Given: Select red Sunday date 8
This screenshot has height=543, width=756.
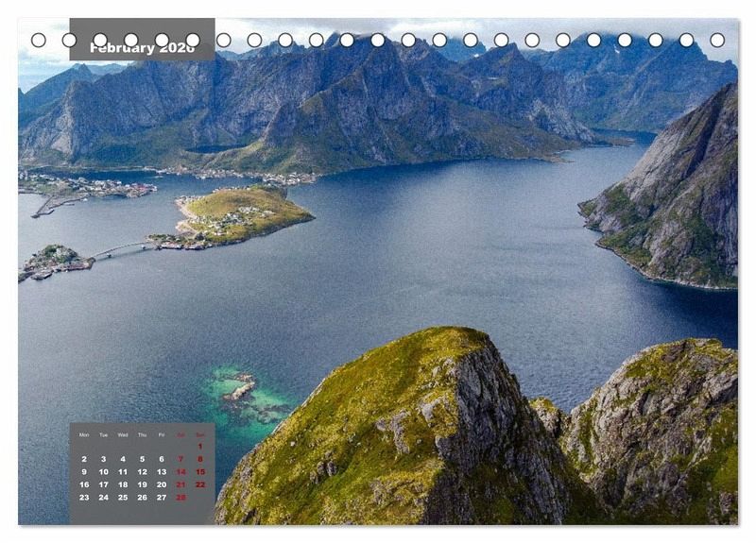Looking at the screenshot, I should (x=200, y=459).
